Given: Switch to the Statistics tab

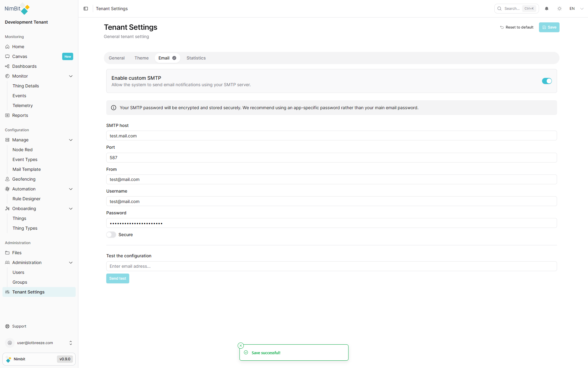Looking at the screenshot, I should pos(196,58).
